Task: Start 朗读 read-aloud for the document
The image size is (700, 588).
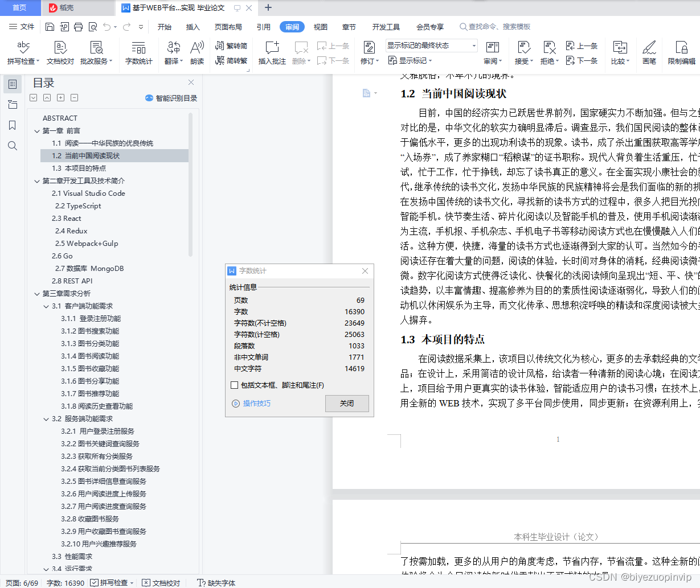Action: tap(197, 50)
